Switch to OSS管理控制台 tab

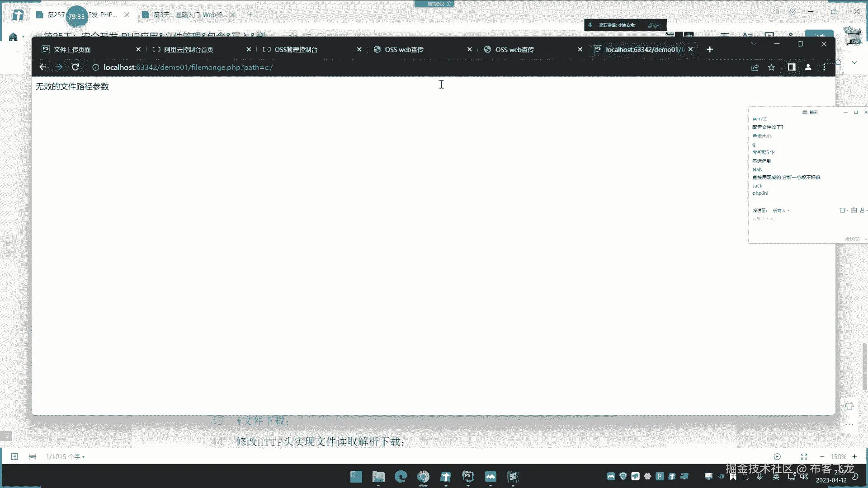[296, 50]
